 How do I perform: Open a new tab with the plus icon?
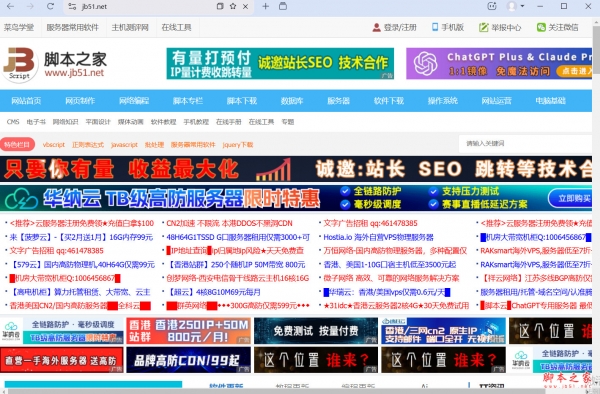point(266,6)
